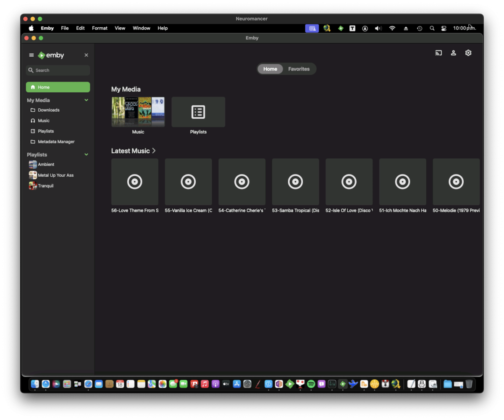Select the Home tab at top
Image resolution: width=504 pixels, height=420 pixels.
tap(270, 69)
